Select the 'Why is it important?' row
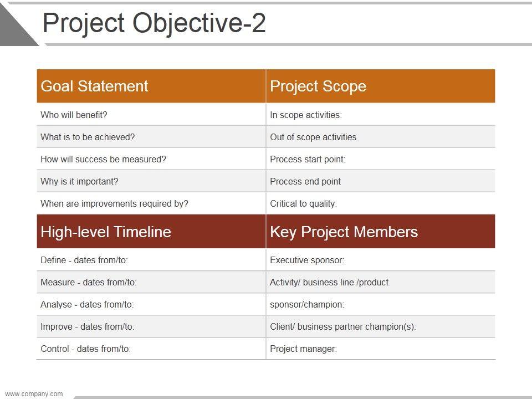532x399 pixels. point(79,181)
